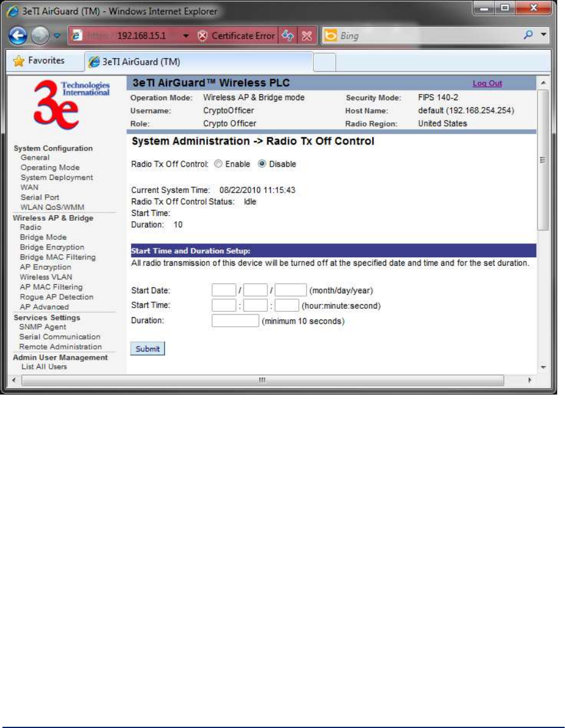Click the horizontal scrollbar left arrow

[14, 380]
